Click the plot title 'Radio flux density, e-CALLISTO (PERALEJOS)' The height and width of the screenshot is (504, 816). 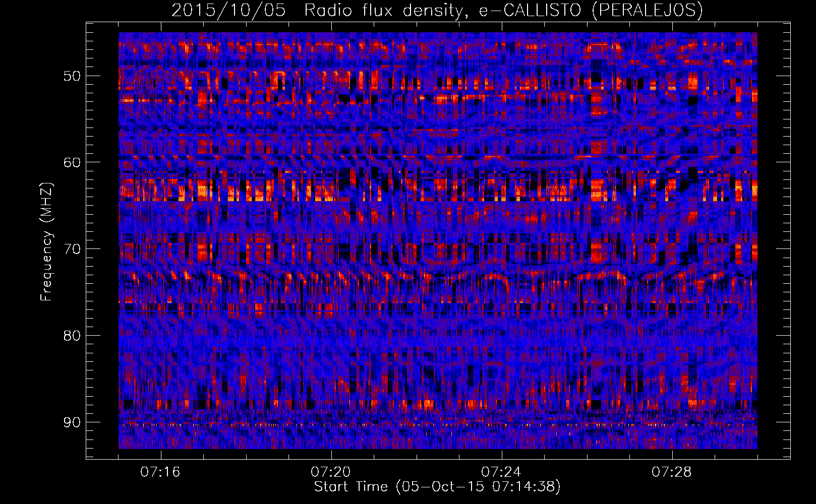pyautogui.click(x=503, y=10)
